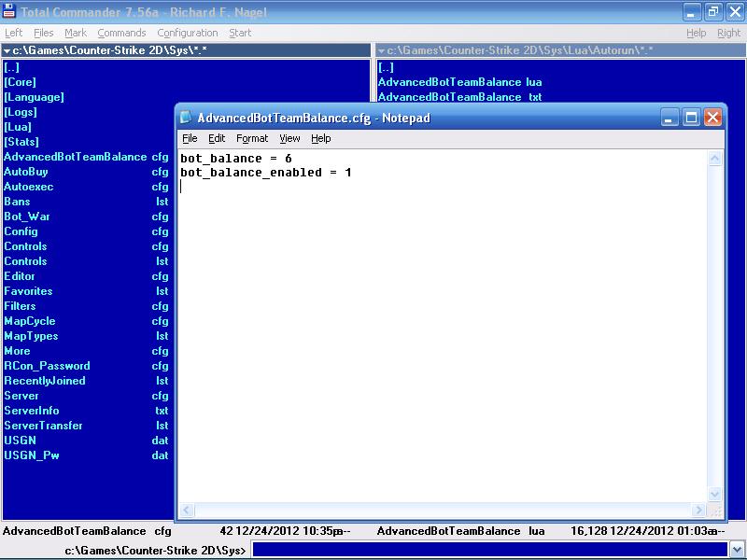Image resolution: width=747 pixels, height=560 pixels.
Task: Open the Left menu in Total Commander
Action: [13, 33]
